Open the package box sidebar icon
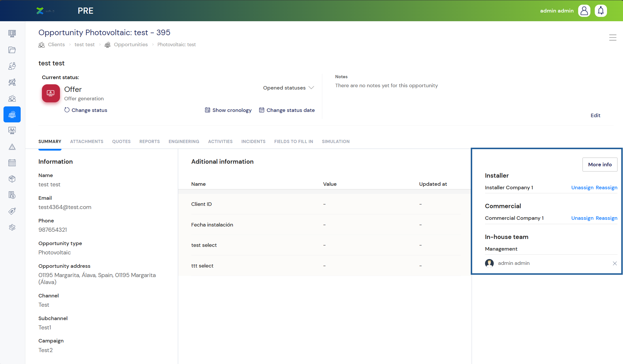 (12, 179)
